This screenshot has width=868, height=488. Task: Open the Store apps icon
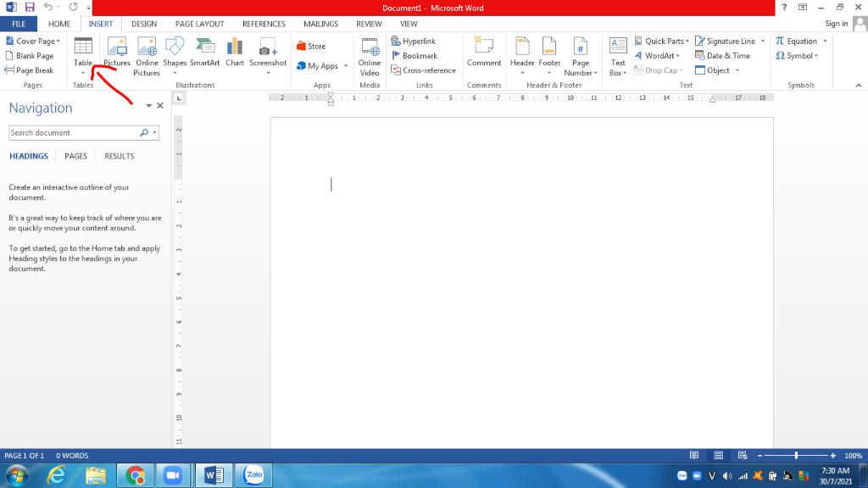311,47
